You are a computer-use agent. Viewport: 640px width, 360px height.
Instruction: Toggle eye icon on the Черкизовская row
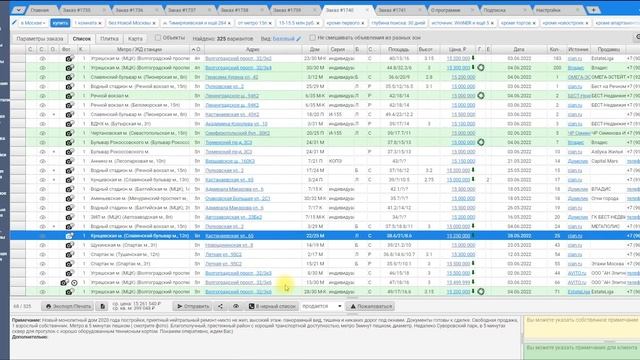tap(42, 133)
